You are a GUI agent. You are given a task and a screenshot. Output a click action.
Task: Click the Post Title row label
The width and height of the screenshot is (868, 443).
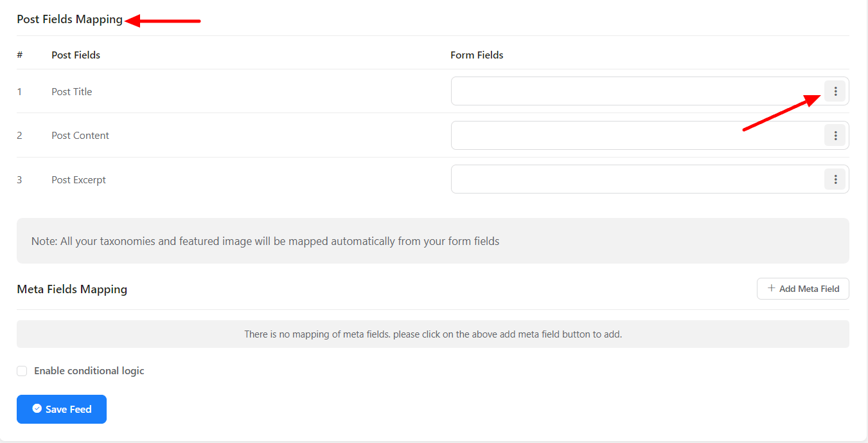(72, 92)
